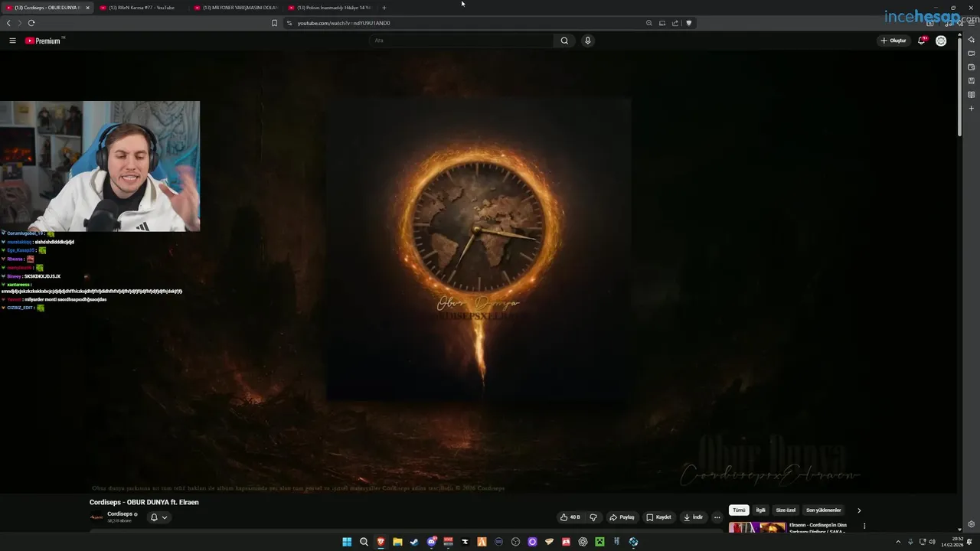Click the Kaydet save button
Image resolution: width=980 pixels, height=551 pixels.
[658, 517]
